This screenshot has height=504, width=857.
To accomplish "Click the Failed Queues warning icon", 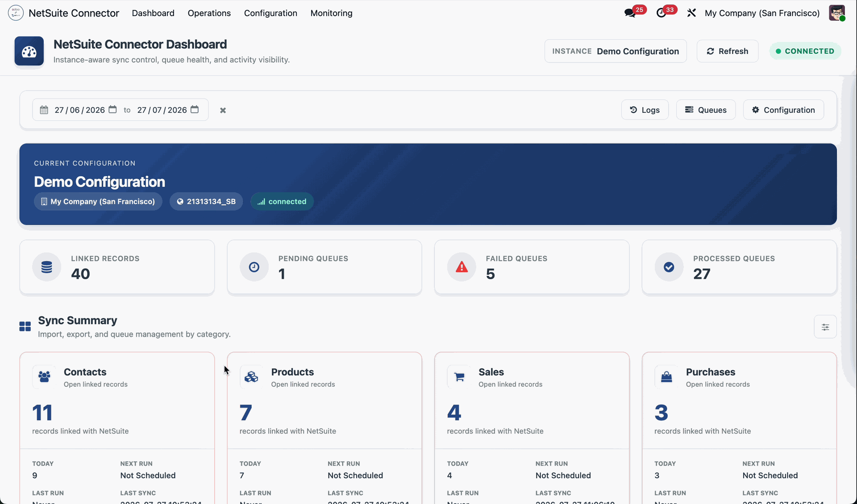I will tap(462, 267).
